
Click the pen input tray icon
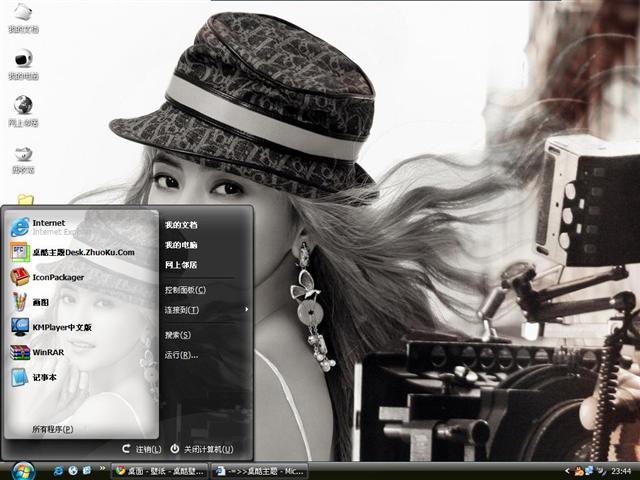click(601, 471)
